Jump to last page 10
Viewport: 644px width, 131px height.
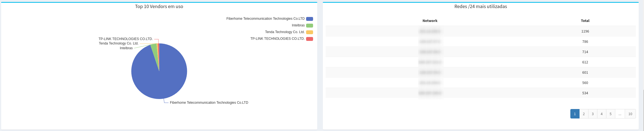pyautogui.click(x=630, y=114)
